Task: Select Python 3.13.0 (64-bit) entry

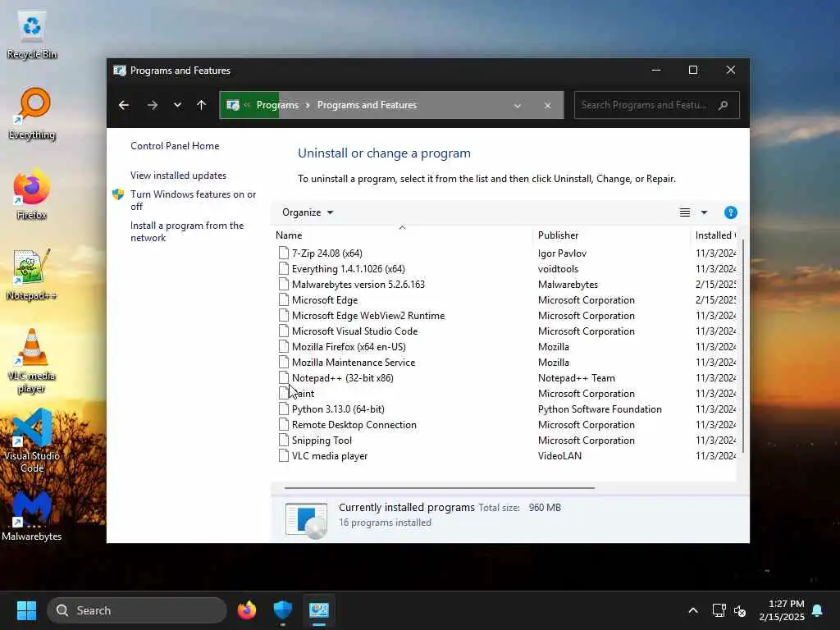Action: [506, 409]
